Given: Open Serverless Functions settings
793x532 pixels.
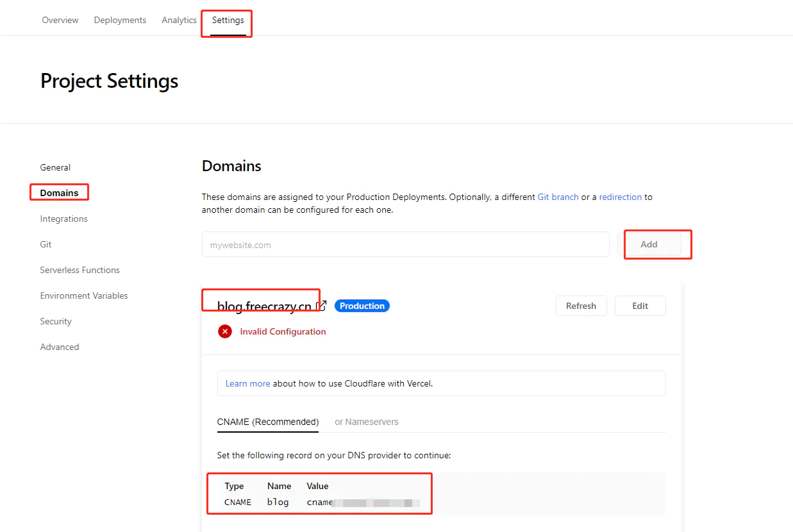Looking at the screenshot, I should pyautogui.click(x=79, y=270).
